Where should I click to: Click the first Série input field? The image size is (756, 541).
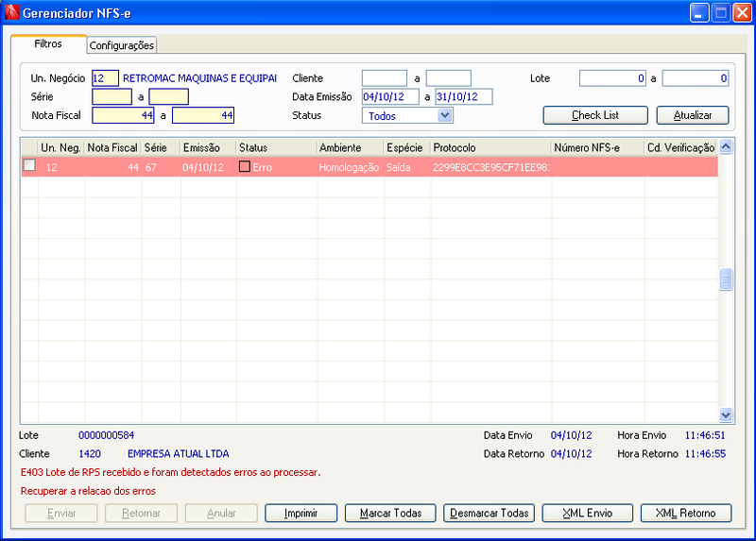click(x=112, y=97)
